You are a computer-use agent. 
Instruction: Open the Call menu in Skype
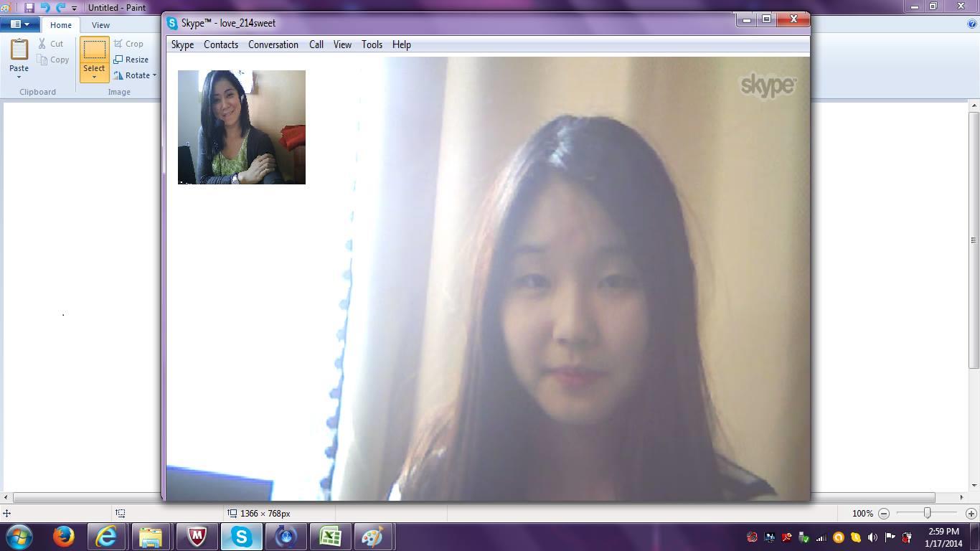click(x=316, y=44)
